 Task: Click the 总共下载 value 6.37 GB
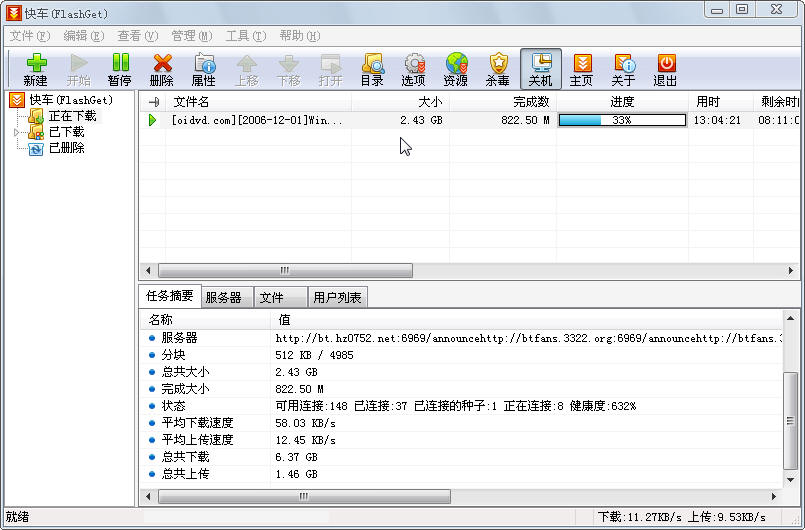[x=296, y=457]
